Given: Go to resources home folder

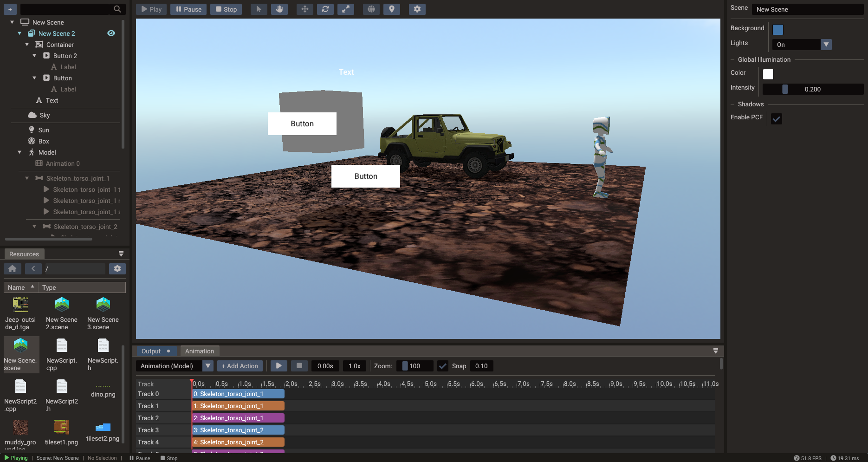Looking at the screenshot, I should pos(13,269).
